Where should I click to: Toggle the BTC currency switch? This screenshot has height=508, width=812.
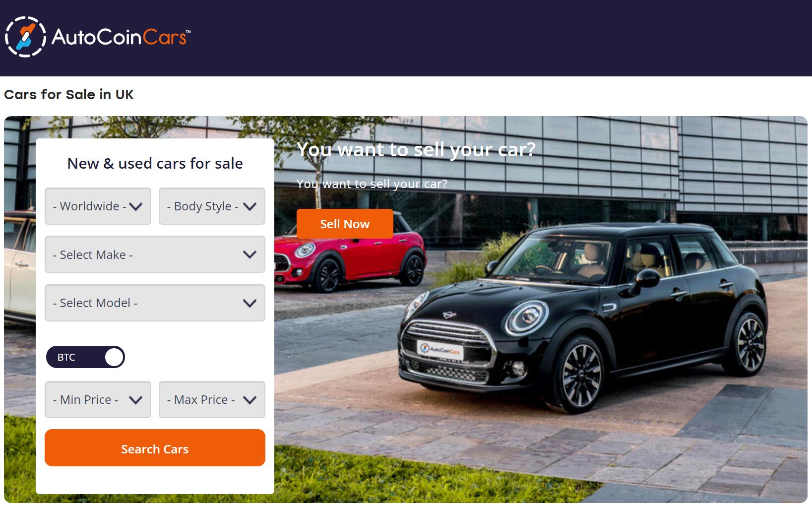click(x=85, y=357)
